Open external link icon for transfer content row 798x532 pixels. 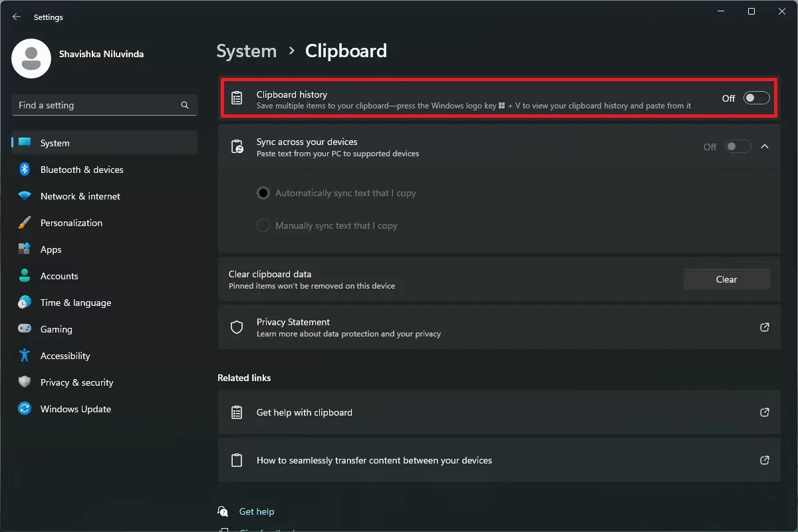[x=765, y=460]
